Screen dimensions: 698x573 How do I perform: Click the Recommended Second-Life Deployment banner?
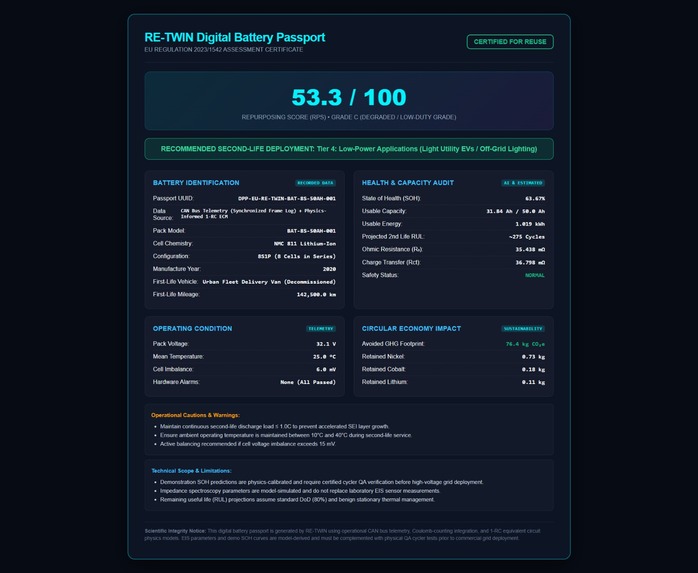pos(349,149)
